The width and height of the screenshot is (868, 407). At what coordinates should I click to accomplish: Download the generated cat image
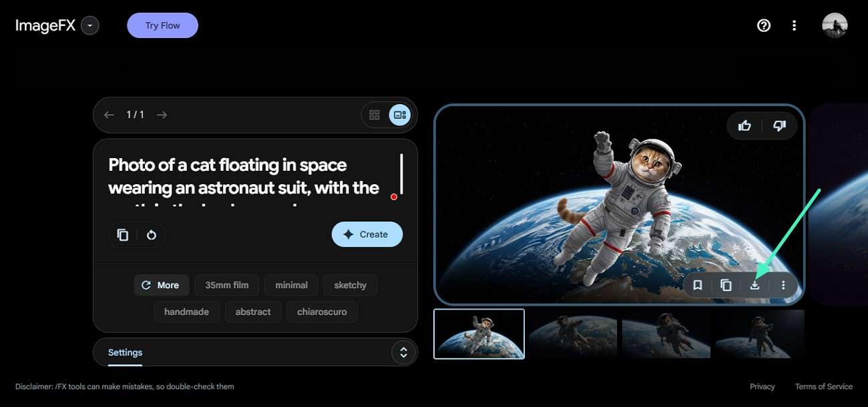point(754,285)
